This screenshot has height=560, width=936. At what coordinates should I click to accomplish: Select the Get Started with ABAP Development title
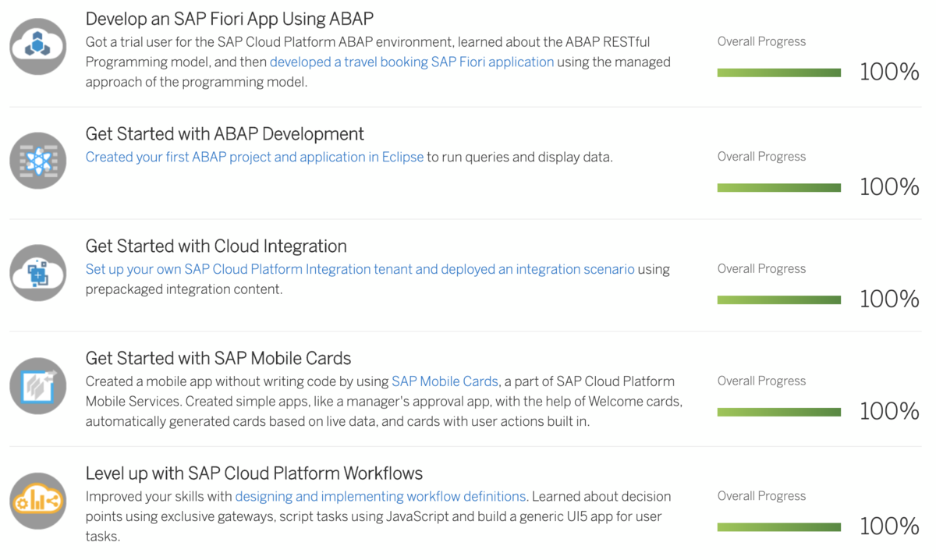coord(225,134)
